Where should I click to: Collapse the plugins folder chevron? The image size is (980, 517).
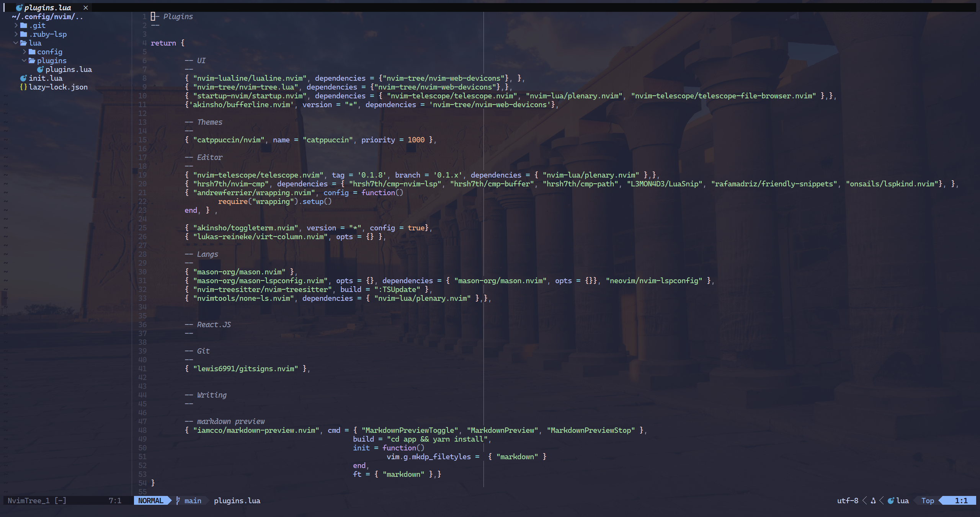24,60
